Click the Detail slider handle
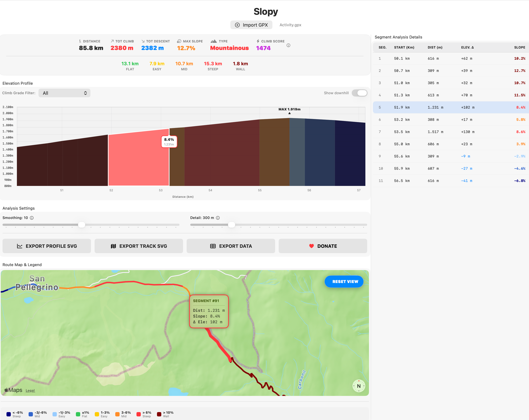This screenshot has width=529, height=420. (x=231, y=225)
